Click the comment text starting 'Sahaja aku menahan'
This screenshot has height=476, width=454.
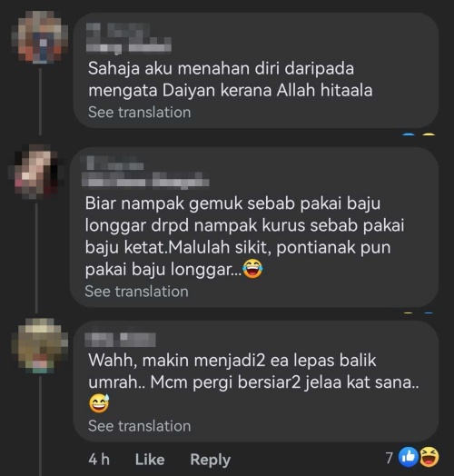(x=231, y=80)
